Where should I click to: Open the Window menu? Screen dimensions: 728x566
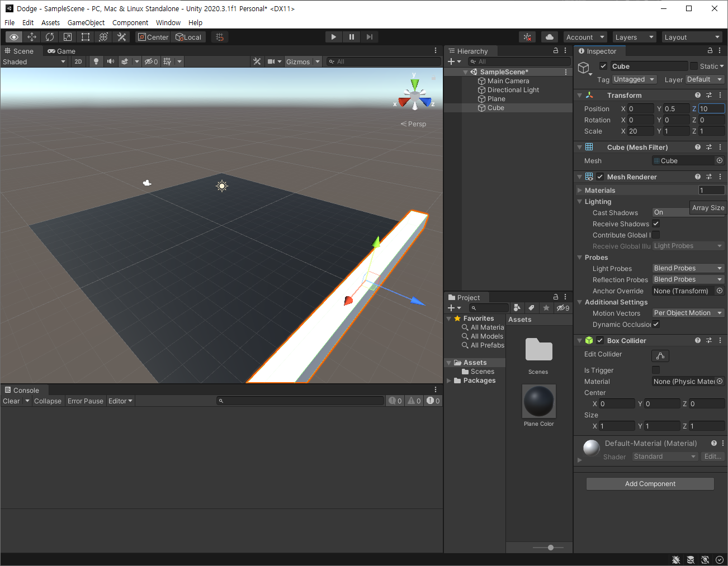pyautogui.click(x=168, y=22)
